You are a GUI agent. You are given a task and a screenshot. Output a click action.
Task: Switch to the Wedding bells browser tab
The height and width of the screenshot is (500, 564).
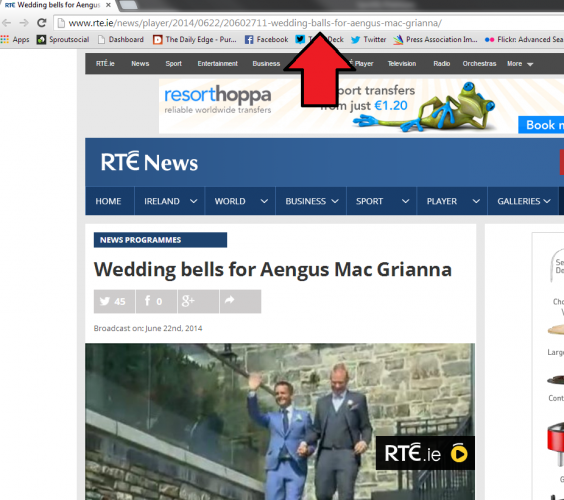[58, 5]
